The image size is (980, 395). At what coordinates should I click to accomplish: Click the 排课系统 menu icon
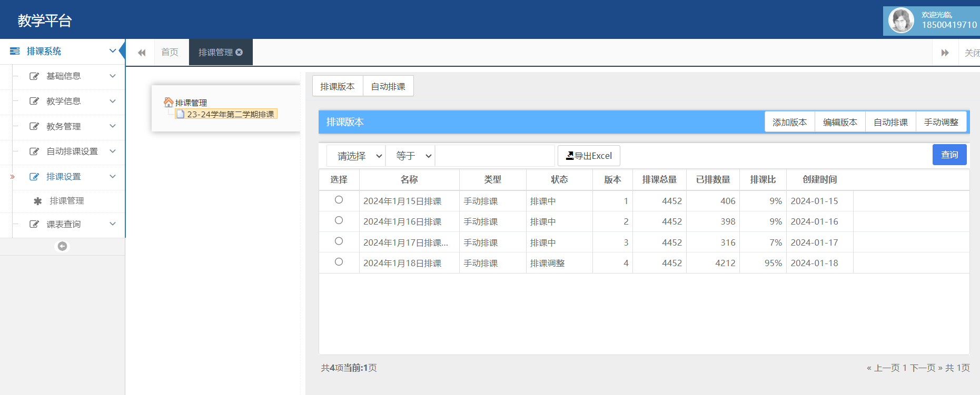tap(15, 51)
